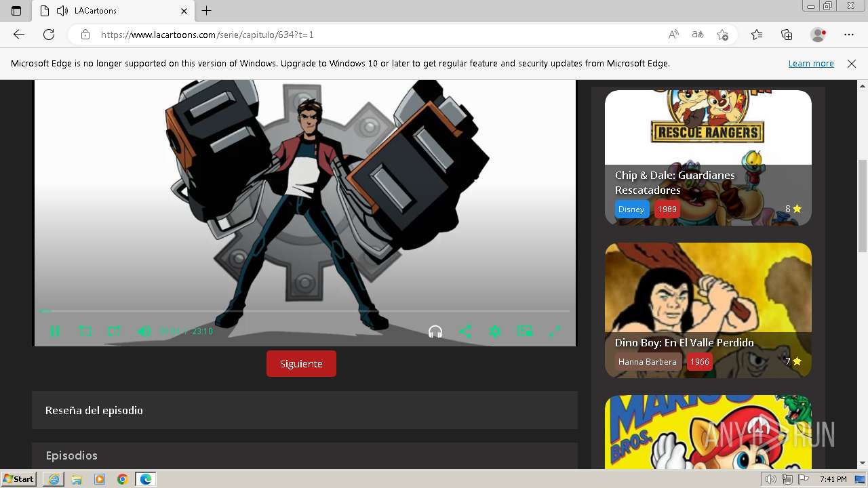Open the player settings gear
This screenshot has height=488, width=868.
click(x=495, y=331)
